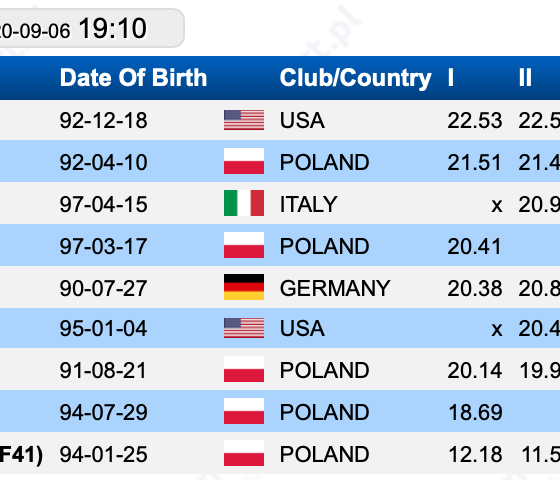Screen dimensions: 560x480
Task: Select the attempt II column header
Action: point(525,78)
